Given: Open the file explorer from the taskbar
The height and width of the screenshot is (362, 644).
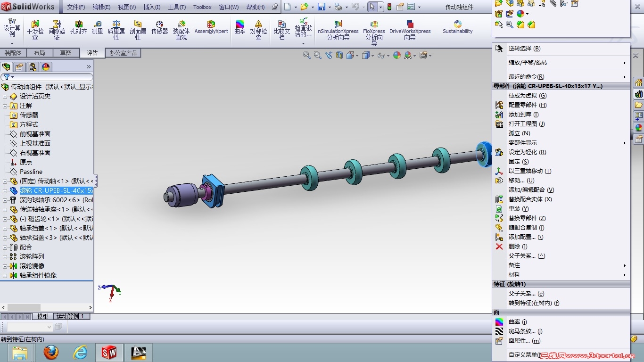Looking at the screenshot, I should point(20,352).
